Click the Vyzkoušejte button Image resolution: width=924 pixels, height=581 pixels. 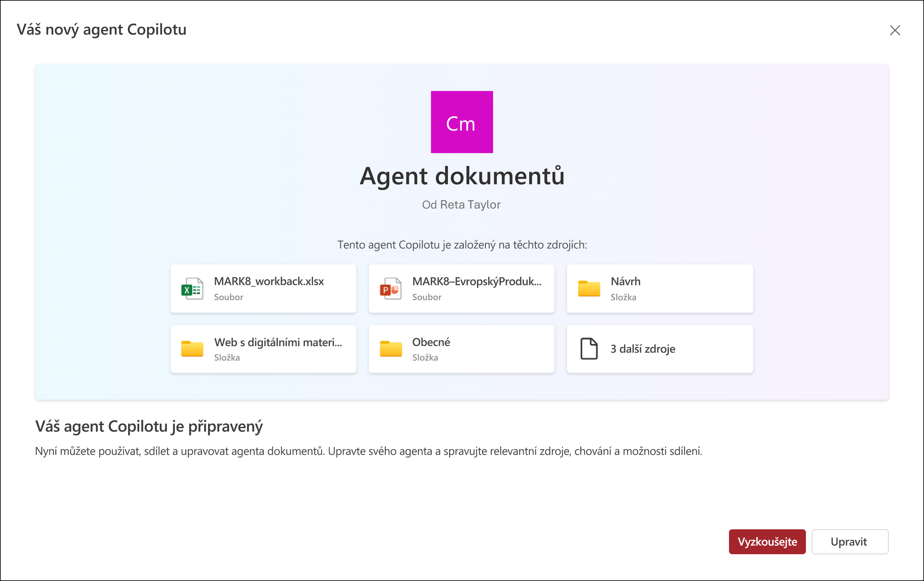(767, 542)
